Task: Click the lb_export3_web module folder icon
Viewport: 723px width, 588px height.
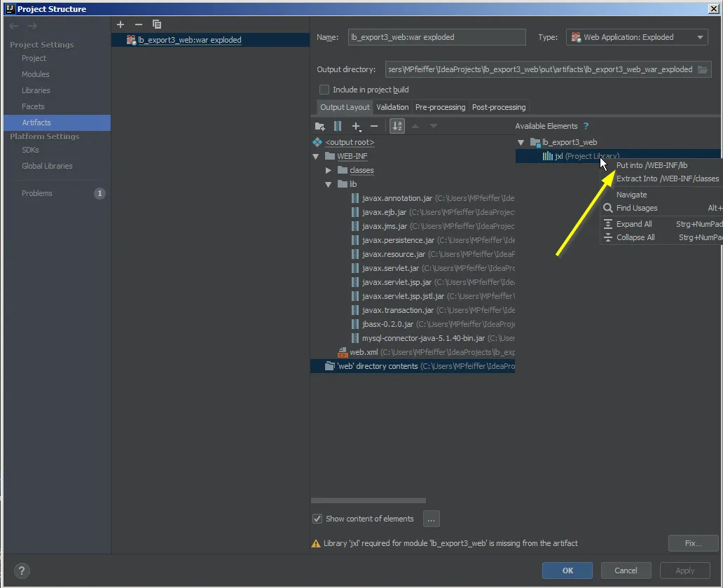Action: tap(535, 142)
